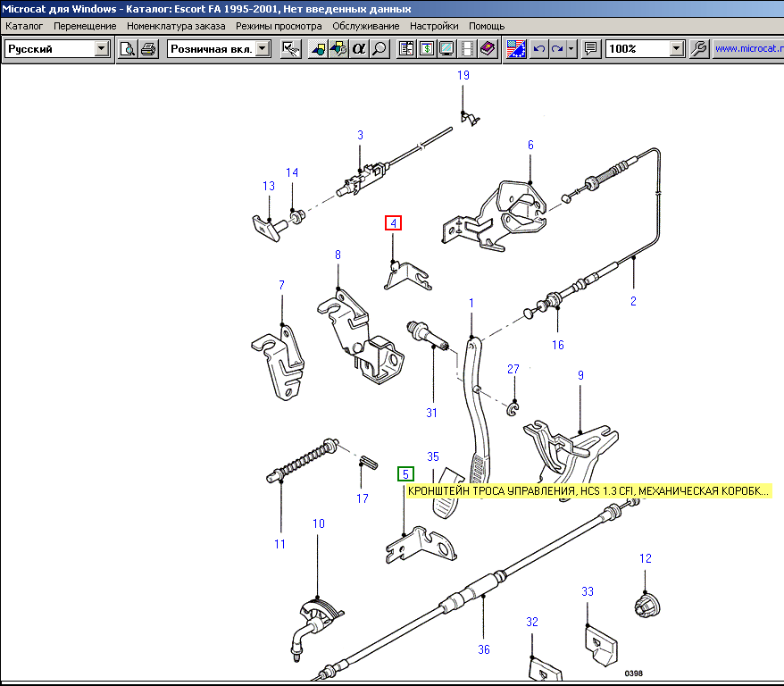Open the Русский language dropdown

tap(101, 49)
